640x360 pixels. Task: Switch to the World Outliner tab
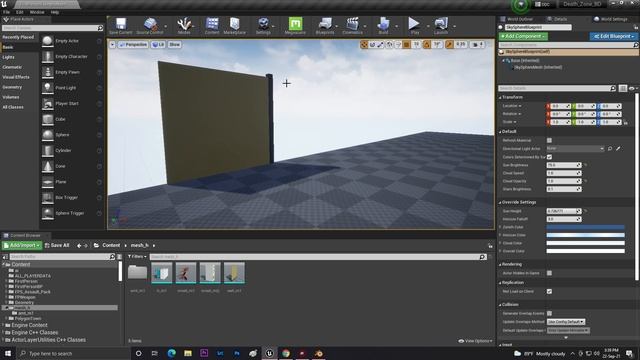click(519, 19)
